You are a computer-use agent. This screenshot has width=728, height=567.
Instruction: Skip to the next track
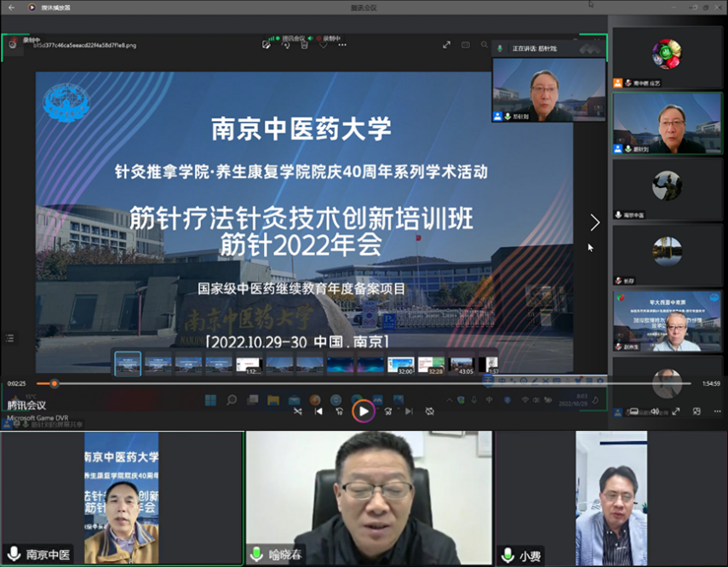pos(409,411)
